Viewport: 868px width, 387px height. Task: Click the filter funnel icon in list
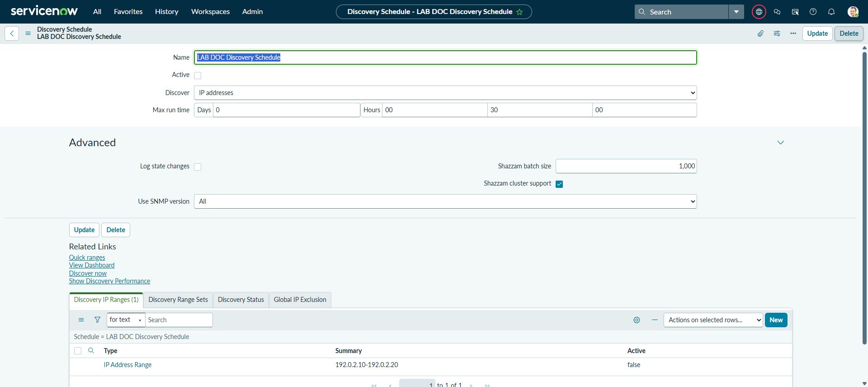97,320
